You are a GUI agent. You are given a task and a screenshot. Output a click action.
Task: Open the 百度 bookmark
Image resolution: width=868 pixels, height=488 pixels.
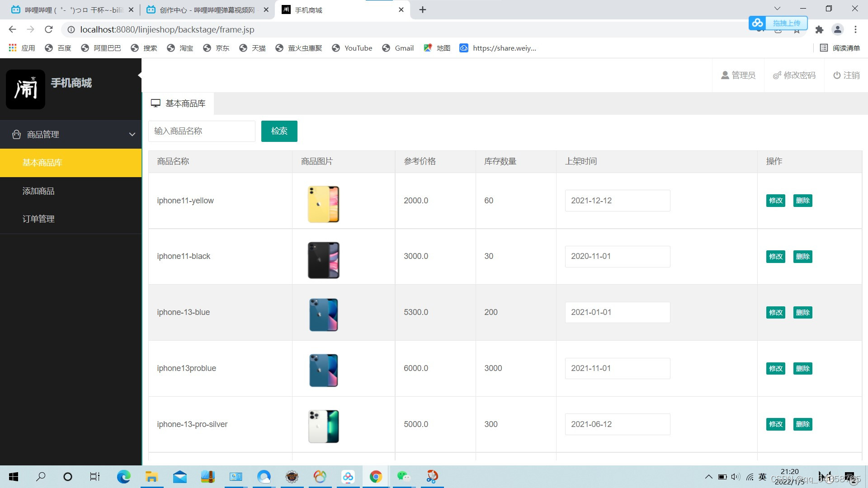click(x=58, y=48)
